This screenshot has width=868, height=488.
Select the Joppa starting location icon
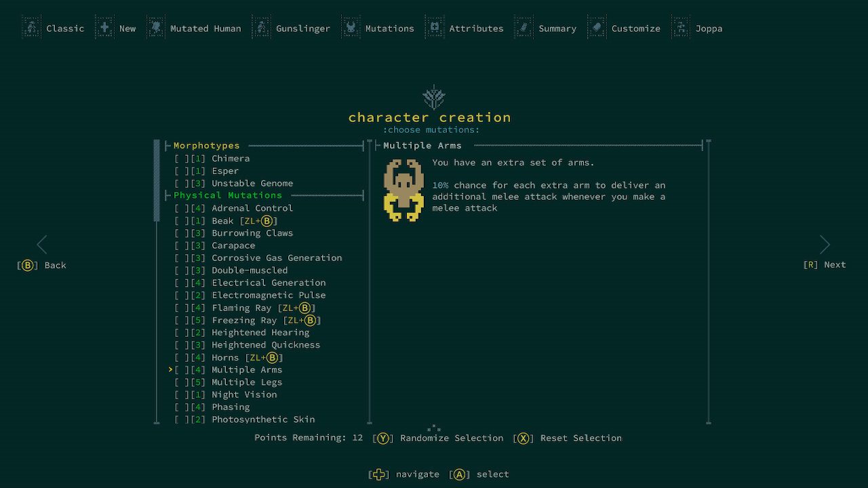click(x=680, y=28)
